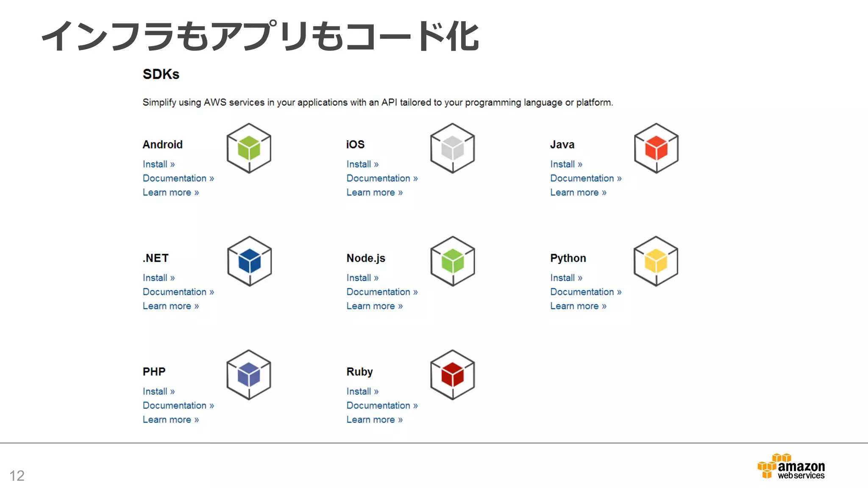Screen dimensions: 868x488
Task: Open the Node.js Learn more link
Action: coord(374,306)
